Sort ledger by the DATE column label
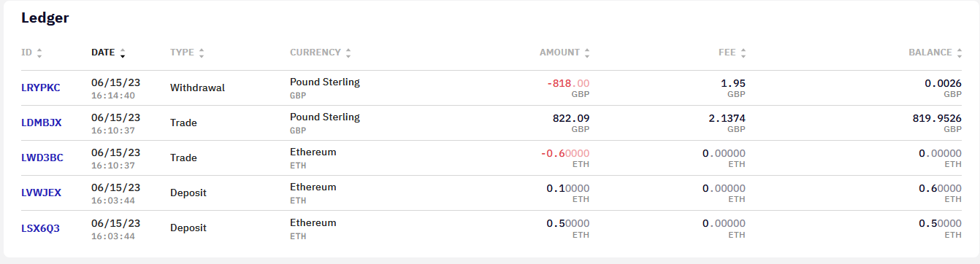This screenshot has width=980, height=264. 103,53
